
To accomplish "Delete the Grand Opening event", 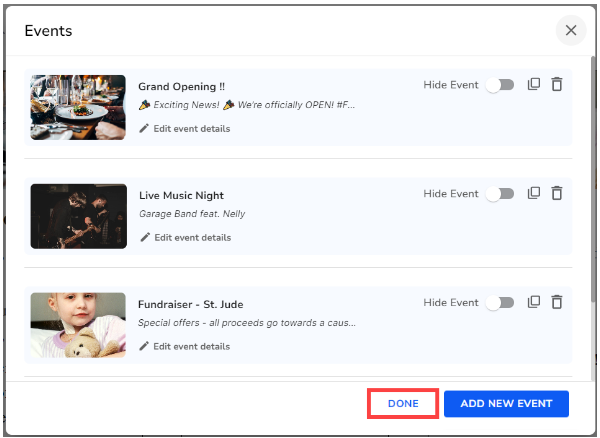I will 557,85.
